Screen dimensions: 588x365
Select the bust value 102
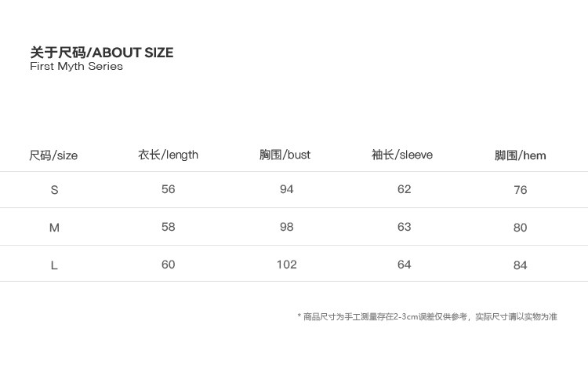coord(286,265)
